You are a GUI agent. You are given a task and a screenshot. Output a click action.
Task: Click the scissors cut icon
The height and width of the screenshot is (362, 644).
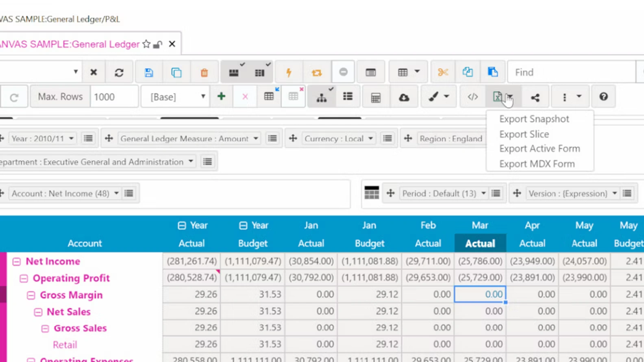[443, 72]
